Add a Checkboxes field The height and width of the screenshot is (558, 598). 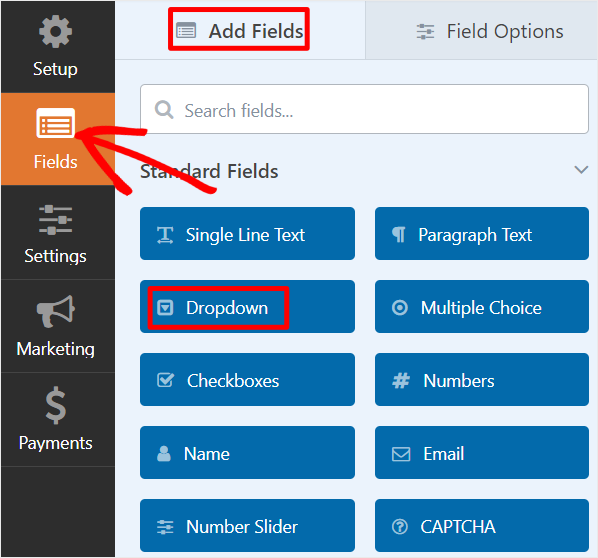[248, 380]
